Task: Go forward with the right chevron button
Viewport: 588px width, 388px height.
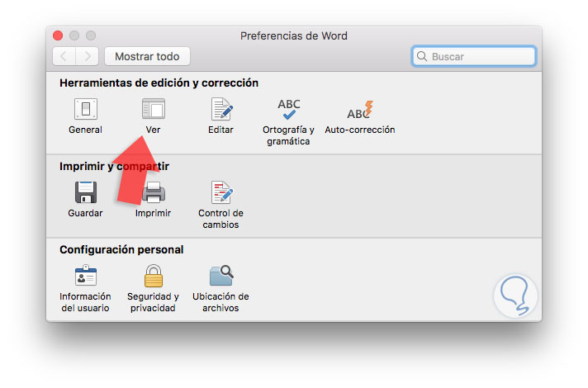Action: tap(88, 56)
